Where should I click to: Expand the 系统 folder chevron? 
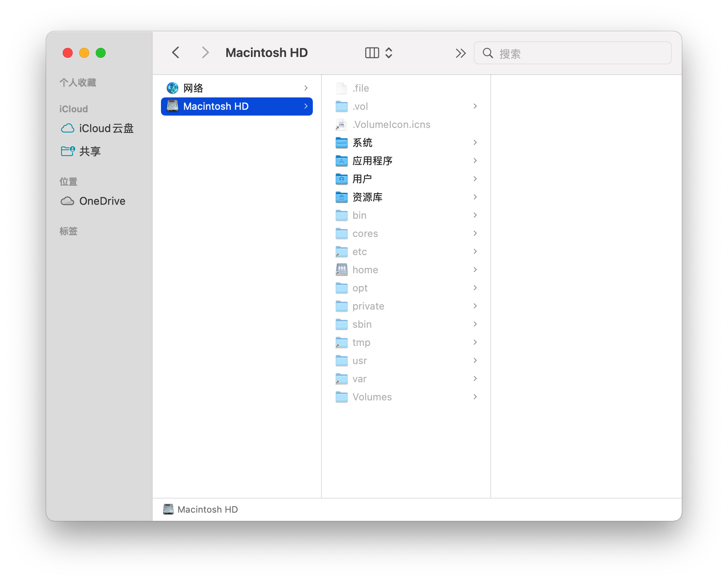[475, 143]
